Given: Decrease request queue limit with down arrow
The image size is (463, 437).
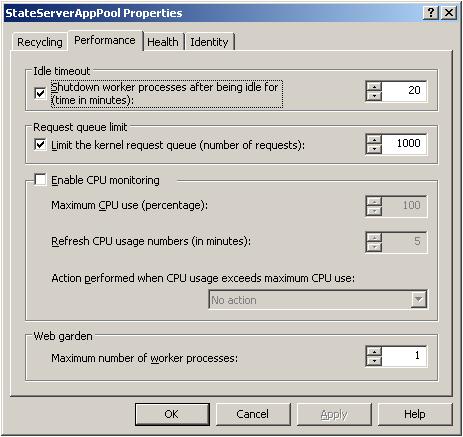Looking at the screenshot, I should (375, 149).
